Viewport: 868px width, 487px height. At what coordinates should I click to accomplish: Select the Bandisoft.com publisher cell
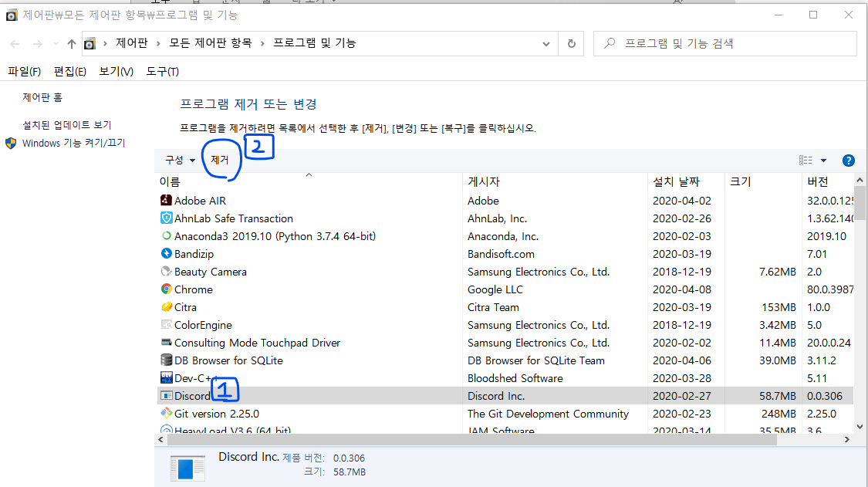(x=501, y=254)
